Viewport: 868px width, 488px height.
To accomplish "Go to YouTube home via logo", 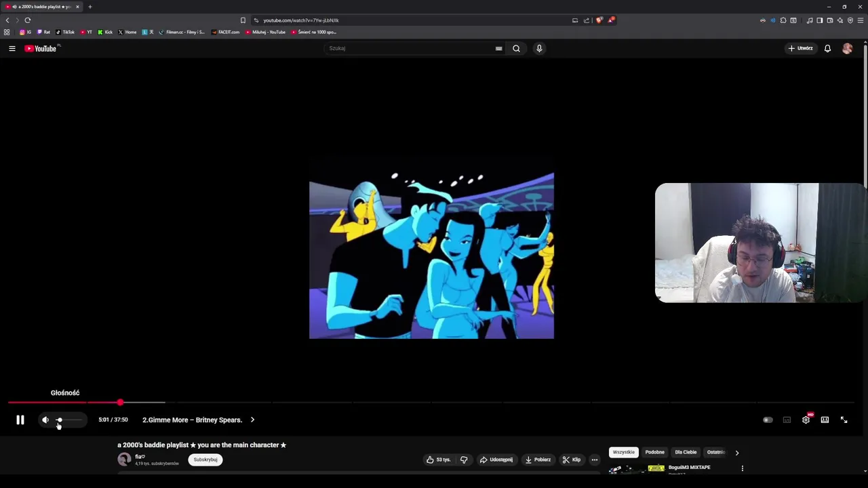I will click(x=41, y=48).
